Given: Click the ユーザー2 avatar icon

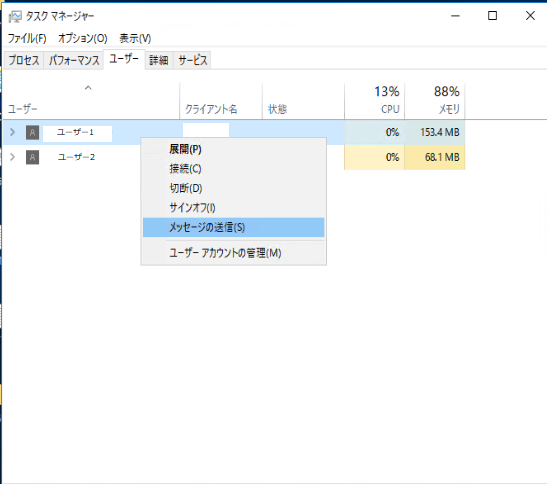Looking at the screenshot, I should click(x=33, y=157).
